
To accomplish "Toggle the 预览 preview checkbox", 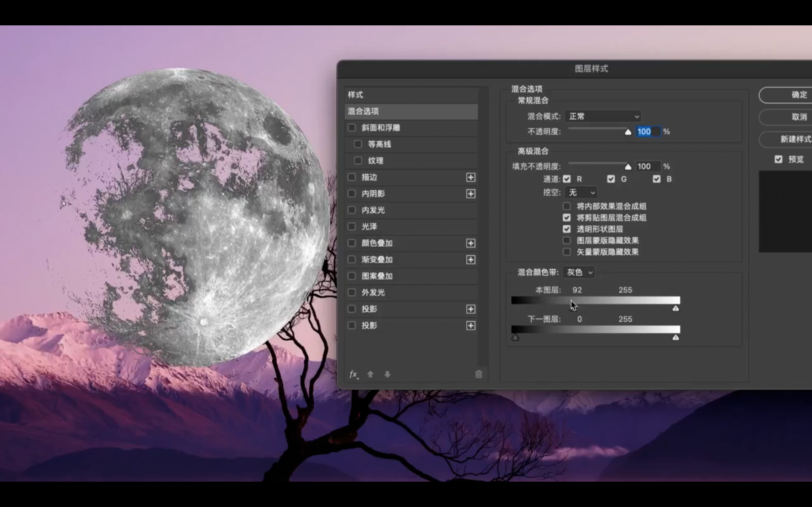I will 778,159.
